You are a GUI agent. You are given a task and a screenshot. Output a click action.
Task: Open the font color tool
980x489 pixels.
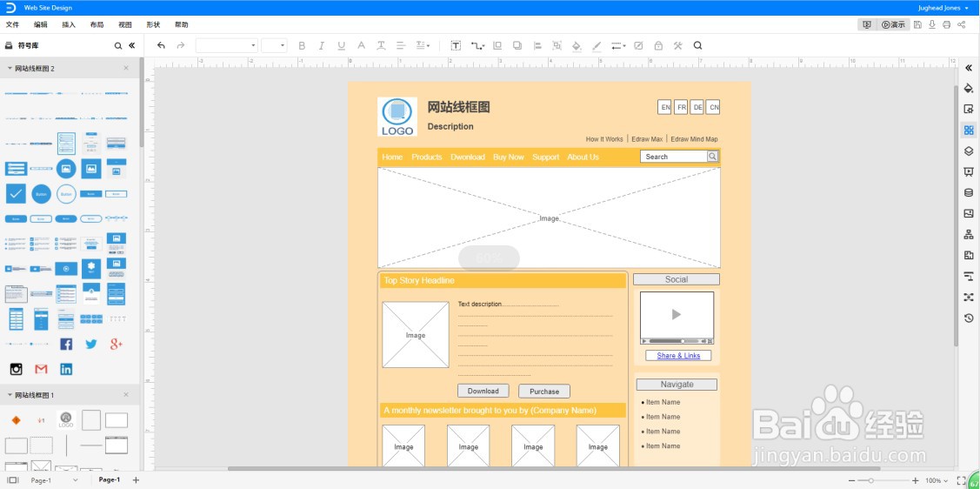tap(361, 45)
